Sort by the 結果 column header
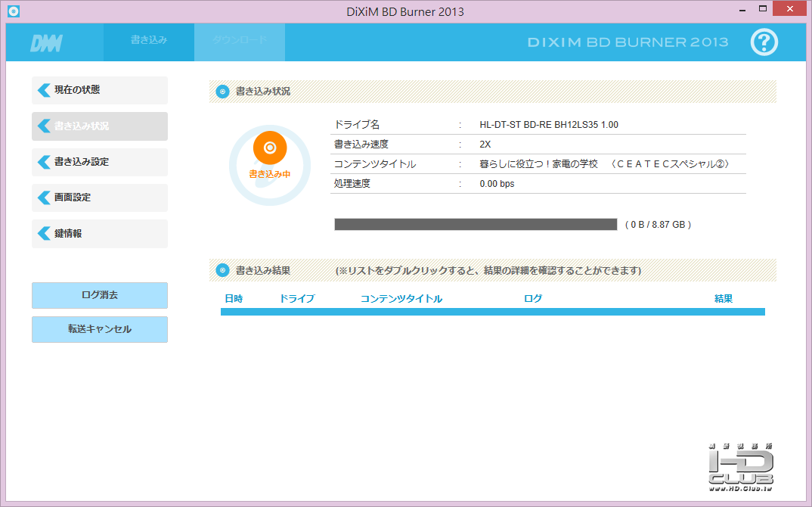 [724, 299]
